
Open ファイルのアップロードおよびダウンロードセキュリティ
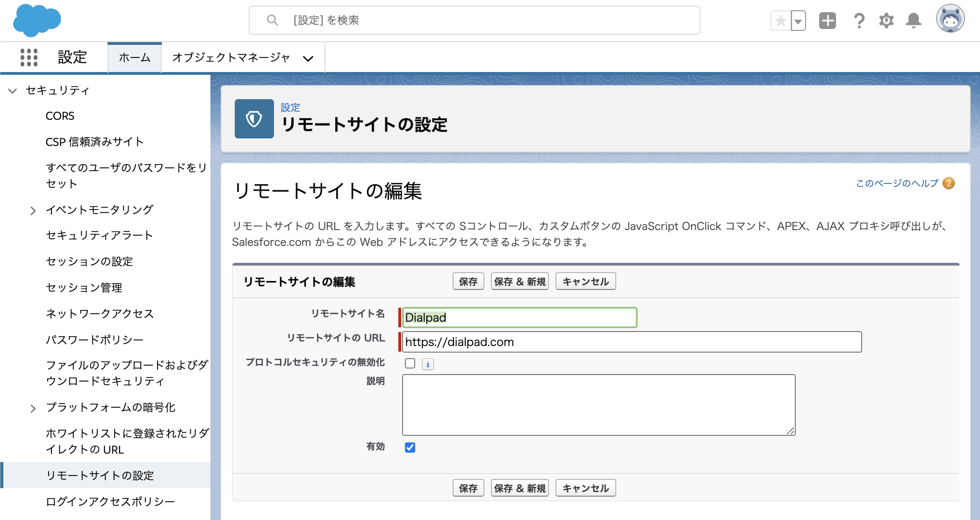pos(127,373)
